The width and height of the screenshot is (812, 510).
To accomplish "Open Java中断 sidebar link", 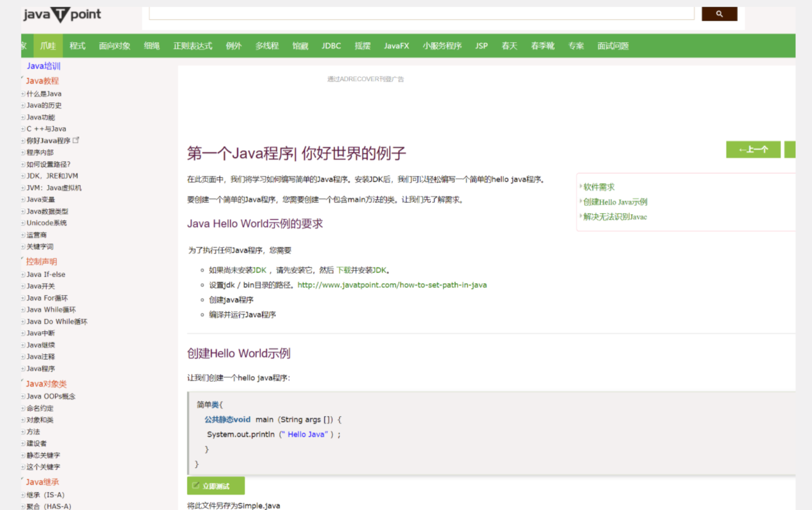I will tap(40, 333).
